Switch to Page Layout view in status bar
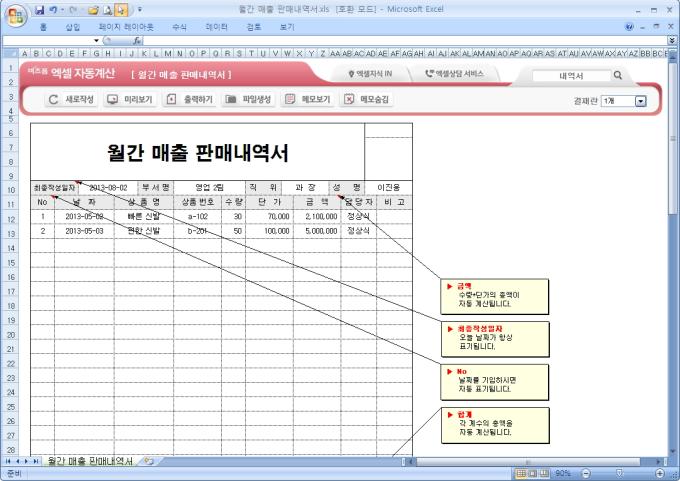 coord(532,473)
